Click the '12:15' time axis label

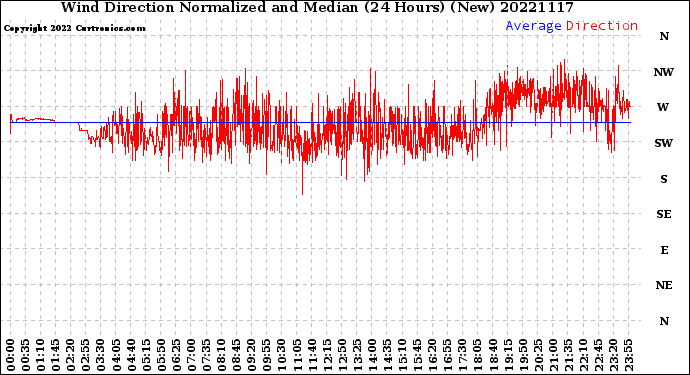327,355
